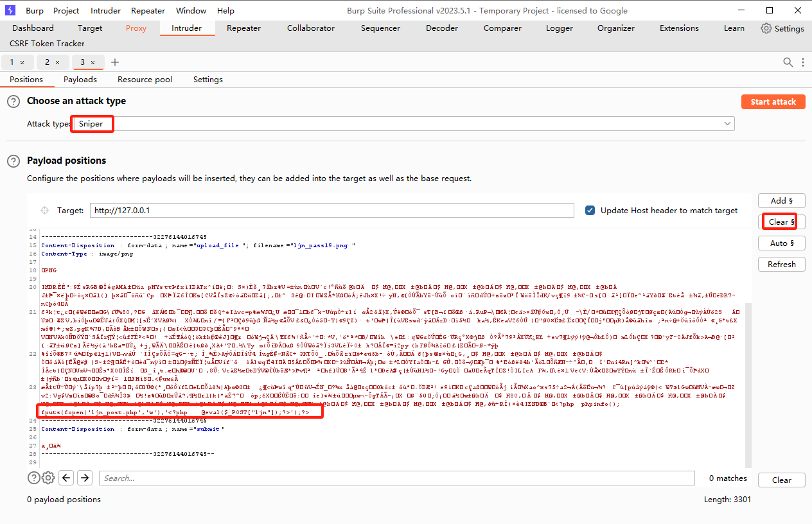Switch to the Learn tab
Viewport: 812px width, 524px height.
pyautogui.click(x=734, y=28)
